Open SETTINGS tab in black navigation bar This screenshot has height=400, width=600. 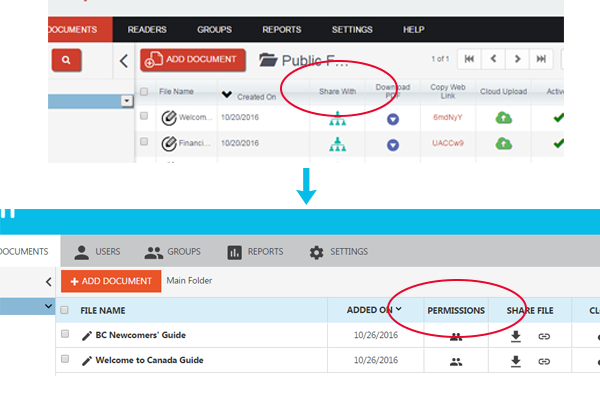tap(352, 29)
